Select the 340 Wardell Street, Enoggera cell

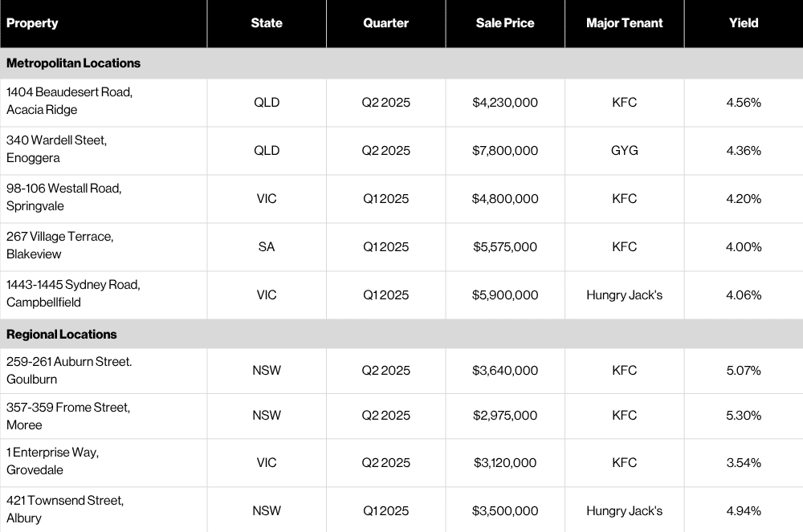click(56, 149)
